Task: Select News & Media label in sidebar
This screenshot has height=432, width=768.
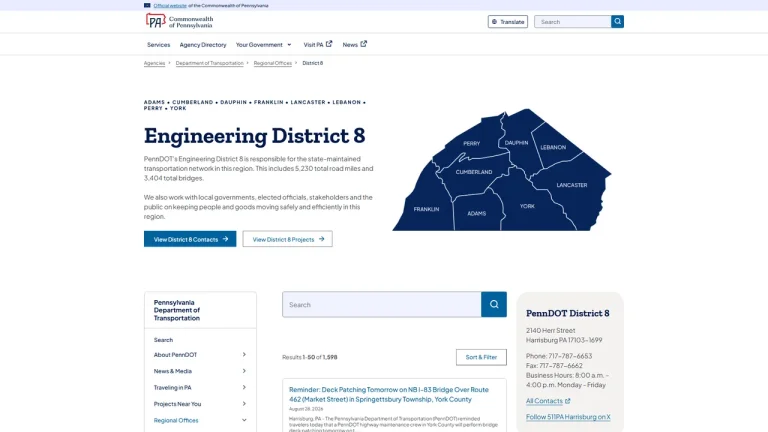Action: 173,371
